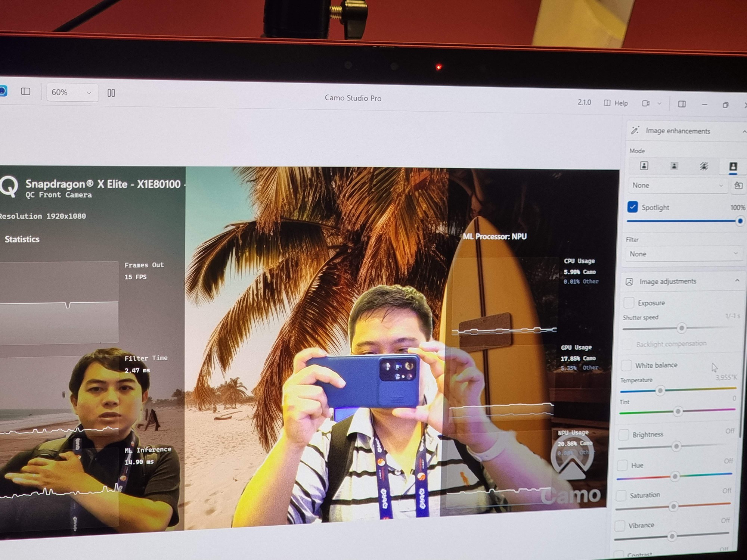Viewport: 747px width, 560px height.
Task: Enable the White balance checkbox
Action: [626, 365]
